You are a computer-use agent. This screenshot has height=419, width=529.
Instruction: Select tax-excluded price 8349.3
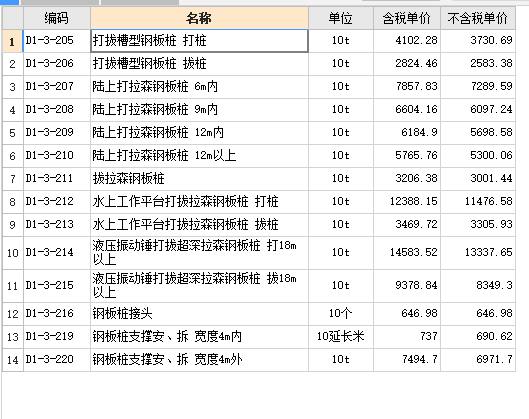tap(478, 286)
